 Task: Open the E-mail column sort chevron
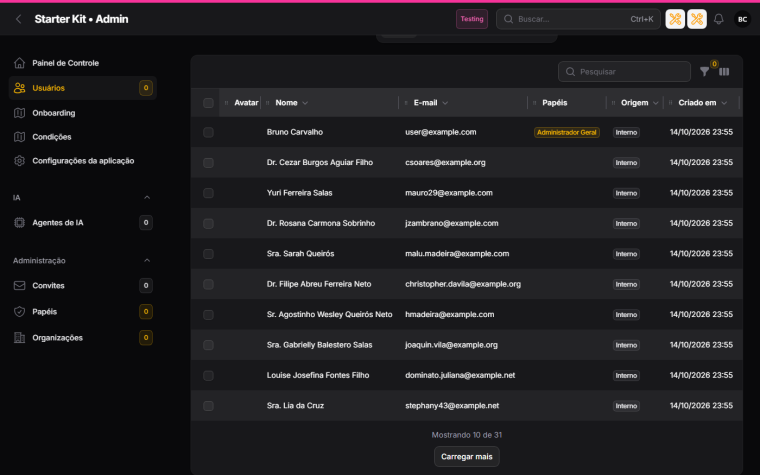[445, 103]
